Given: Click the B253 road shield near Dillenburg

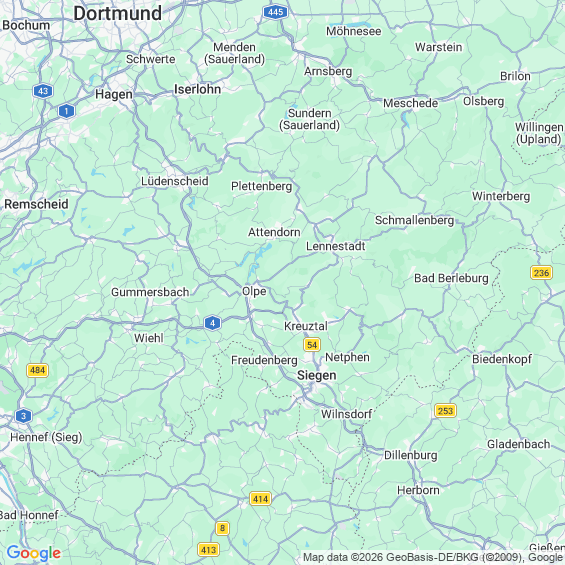Looking at the screenshot, I should 445,411.
